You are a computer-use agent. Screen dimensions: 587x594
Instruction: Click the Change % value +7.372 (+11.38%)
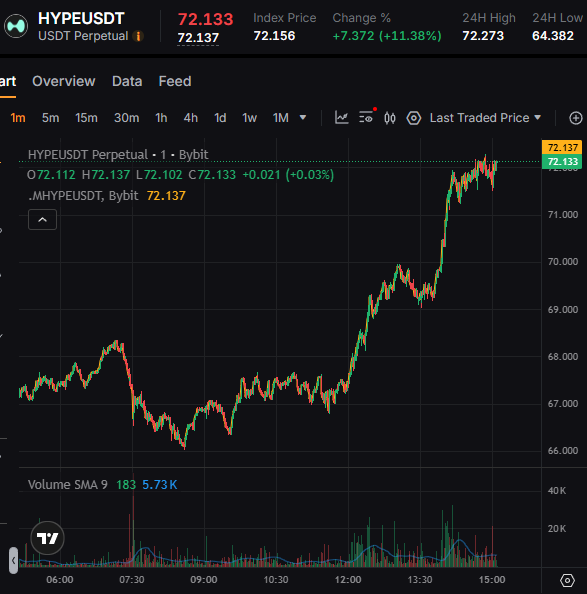tap(387, 36)
